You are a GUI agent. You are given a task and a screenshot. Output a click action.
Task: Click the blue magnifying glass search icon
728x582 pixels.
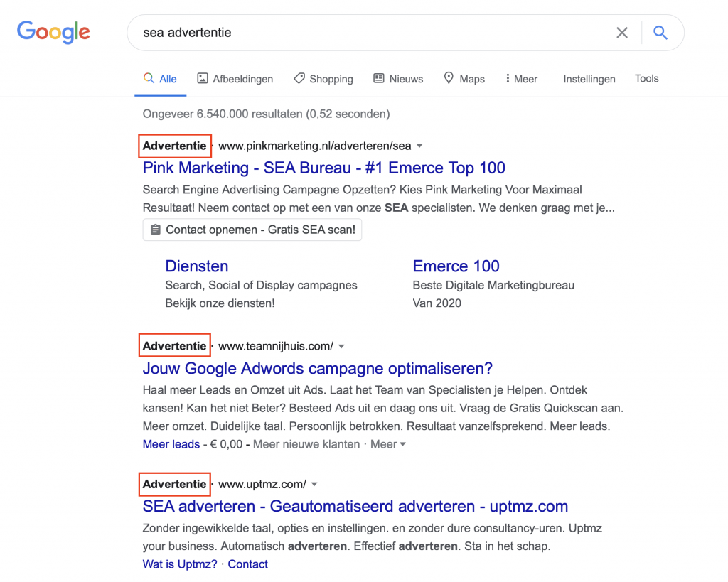[660, 33]
